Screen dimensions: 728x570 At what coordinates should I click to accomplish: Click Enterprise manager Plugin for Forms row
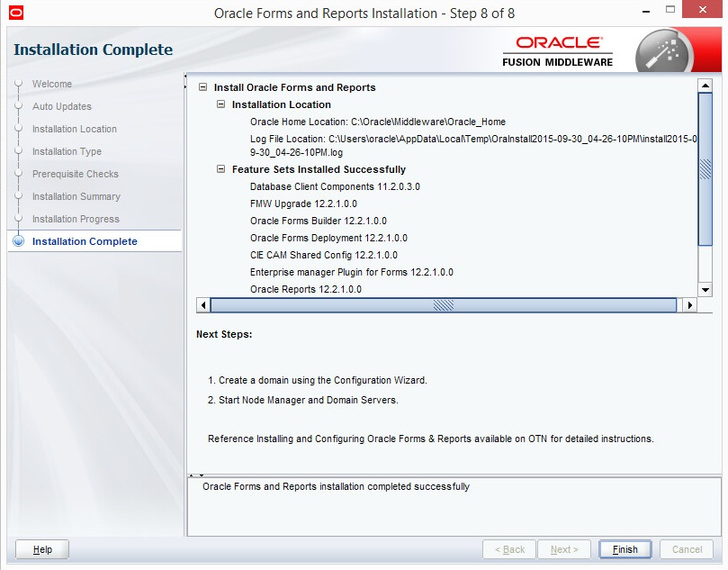pyautogui.click(x=352, y=272)
